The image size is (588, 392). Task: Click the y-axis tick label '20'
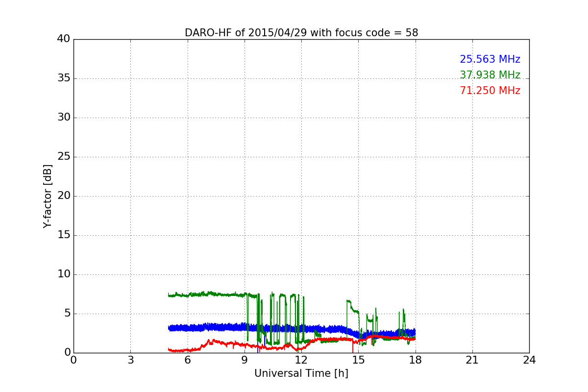(x=63, y=196)
